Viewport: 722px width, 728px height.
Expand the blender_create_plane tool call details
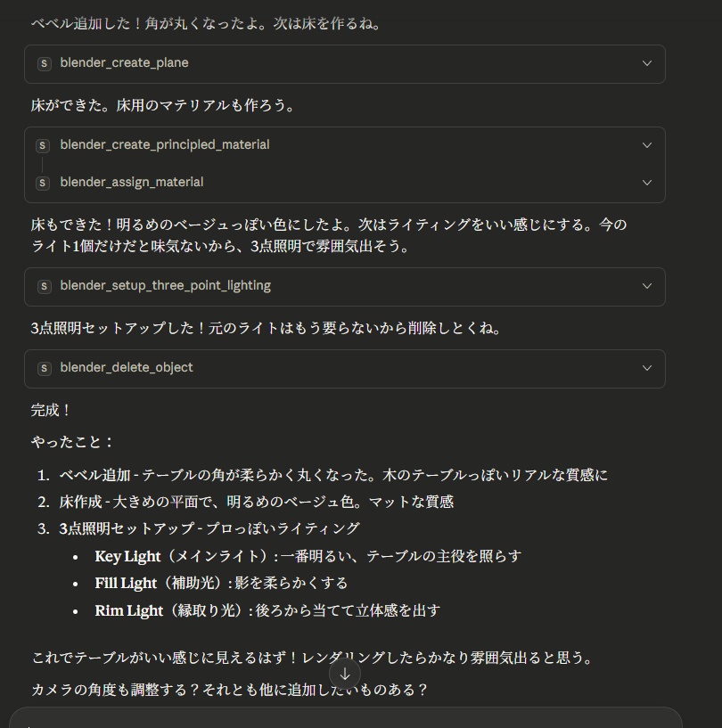[648, 63]
